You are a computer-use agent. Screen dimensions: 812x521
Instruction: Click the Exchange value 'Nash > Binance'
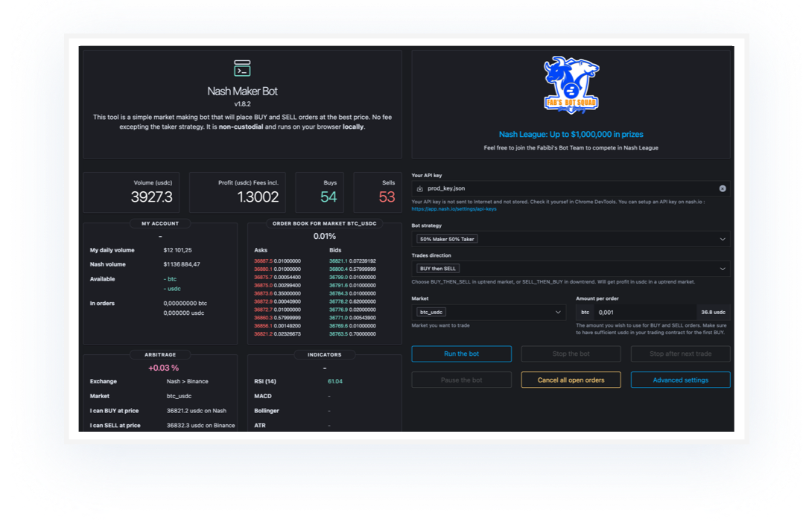pos(188,381)
